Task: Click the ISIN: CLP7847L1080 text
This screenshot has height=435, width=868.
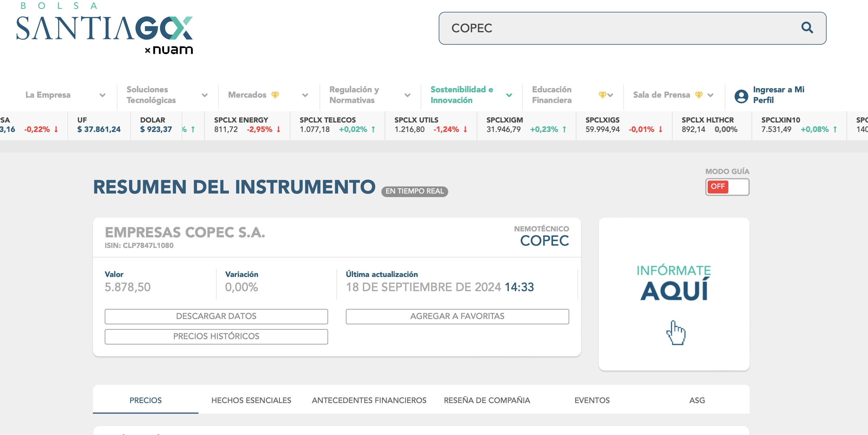Action: click(x=139, y=245)
